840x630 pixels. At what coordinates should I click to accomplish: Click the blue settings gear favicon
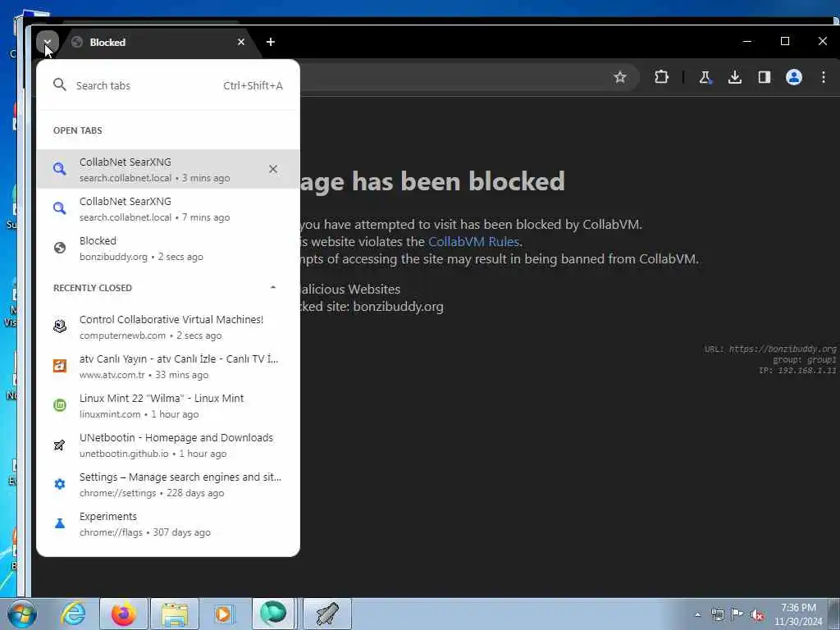coord(59,484)
